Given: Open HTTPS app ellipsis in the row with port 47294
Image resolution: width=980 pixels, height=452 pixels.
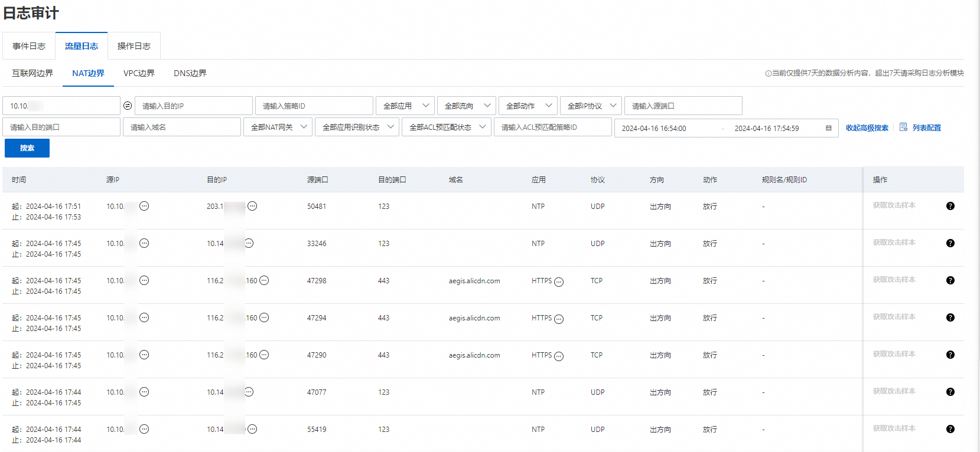Looking at the screenshot, I should click(x=559, y=319).
